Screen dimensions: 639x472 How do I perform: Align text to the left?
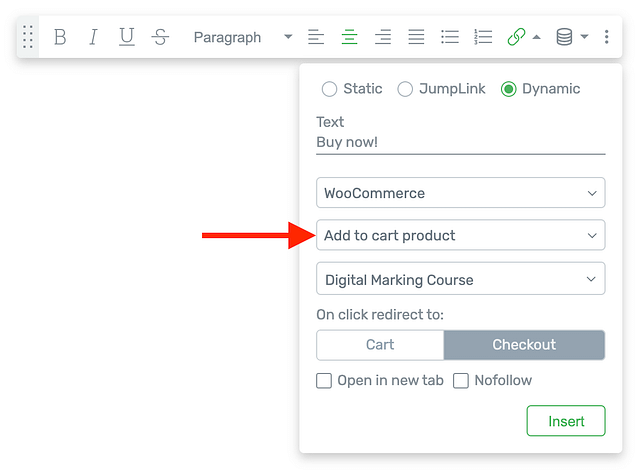pos(316,37)
